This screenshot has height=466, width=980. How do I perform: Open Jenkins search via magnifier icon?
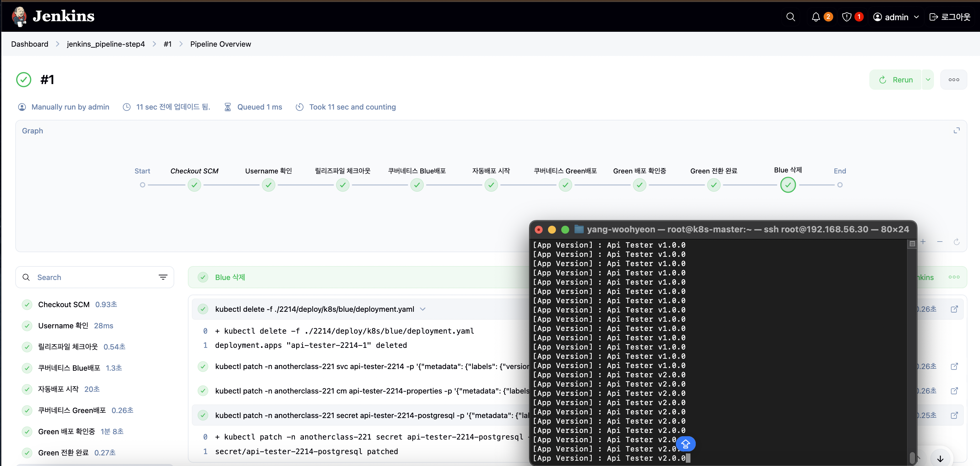790,17
